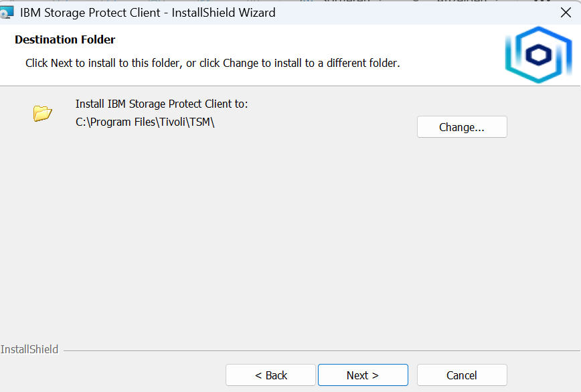The height and width of the screenshot is (392, 581).
Task: Proceed by pressing the Next > button
Action: (363, 375)
